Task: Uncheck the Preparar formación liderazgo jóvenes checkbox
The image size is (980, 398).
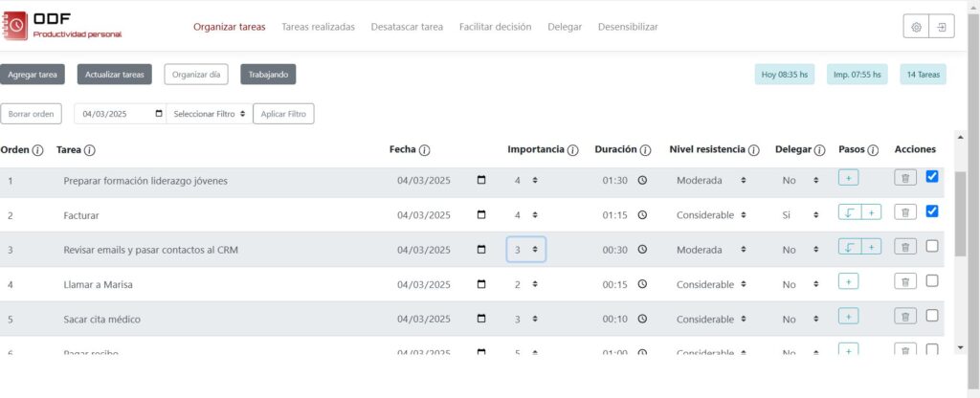Action: (932, 177)
